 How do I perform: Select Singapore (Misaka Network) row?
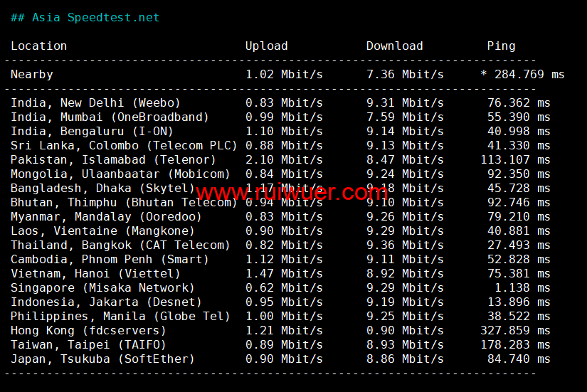point(102,288)
